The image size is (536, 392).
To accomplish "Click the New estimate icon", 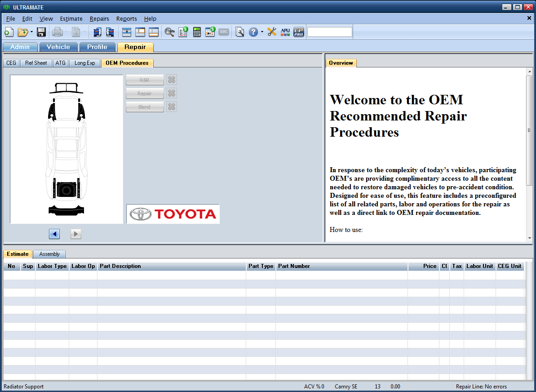I will tap(9, 32).
